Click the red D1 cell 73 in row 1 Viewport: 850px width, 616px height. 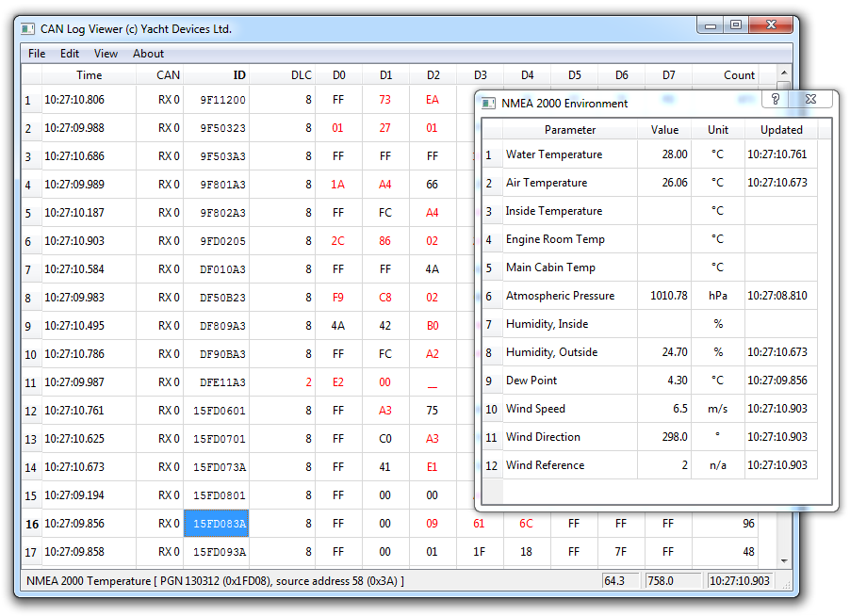point(385,100)
